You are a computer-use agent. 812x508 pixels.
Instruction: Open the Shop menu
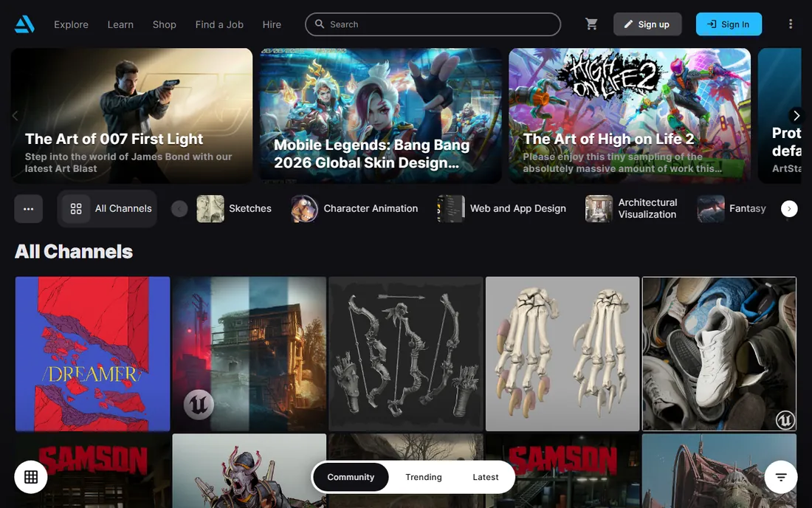pyautogui.click(x=164, y=24)
